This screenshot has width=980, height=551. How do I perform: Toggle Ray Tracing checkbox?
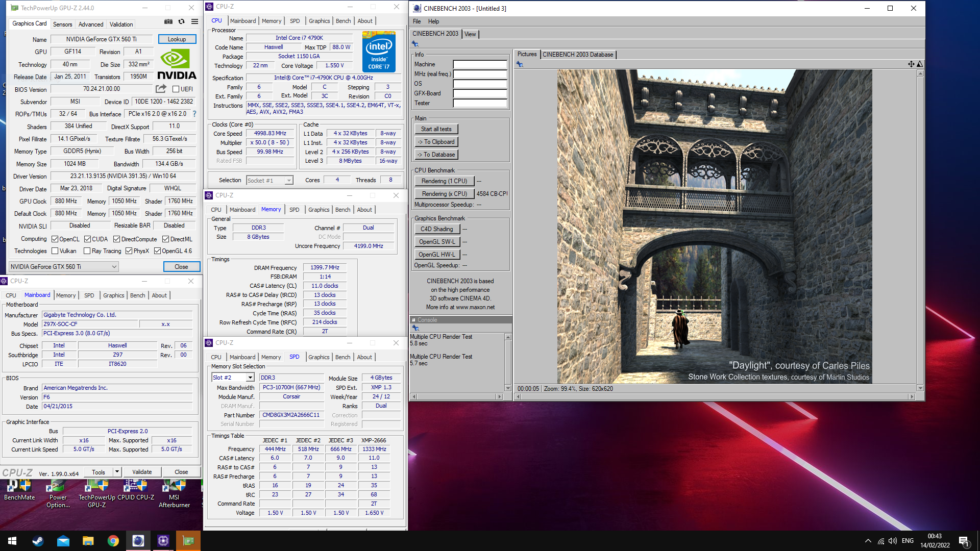click(87, 251)
